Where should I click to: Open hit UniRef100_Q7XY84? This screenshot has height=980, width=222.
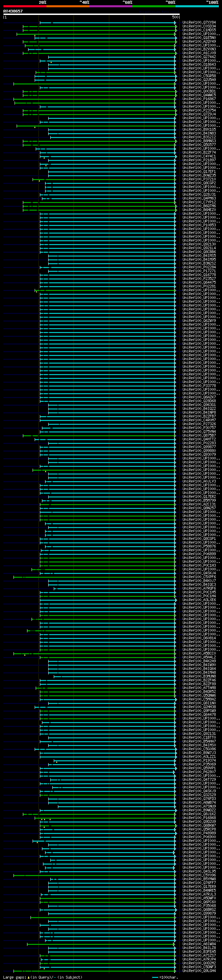[199, 23]
